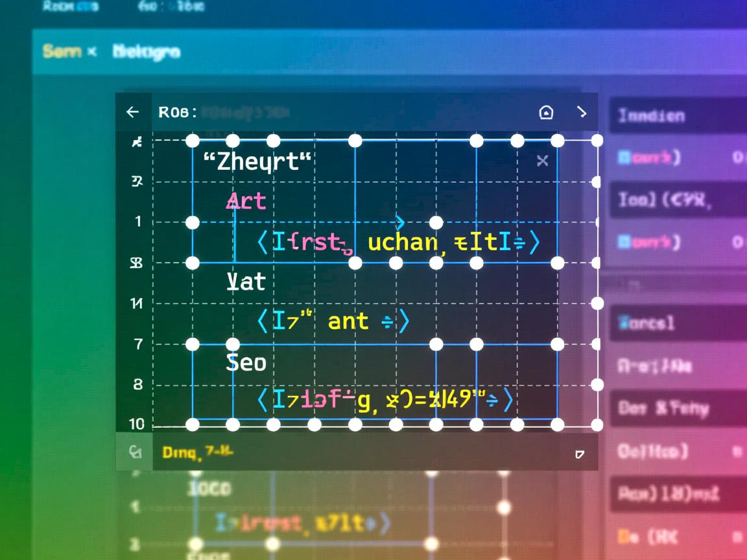This screenshot has width=747, height=560.
Task: Select the Inndien item in the right panel
Action: (651, 116)
